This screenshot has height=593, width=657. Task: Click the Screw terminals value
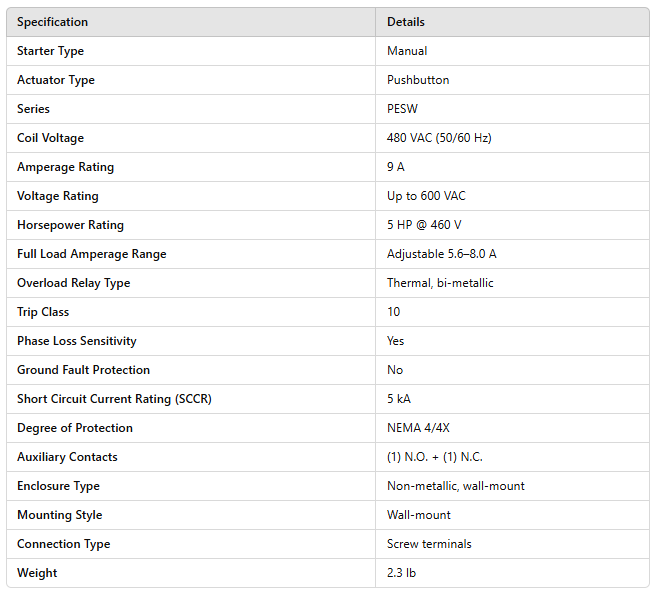429,544
